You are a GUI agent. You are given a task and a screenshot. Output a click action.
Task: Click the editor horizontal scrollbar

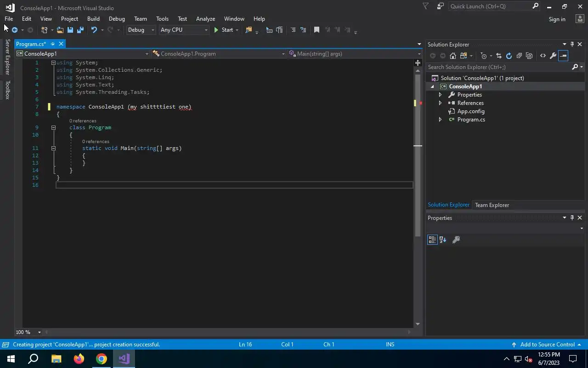227,332
